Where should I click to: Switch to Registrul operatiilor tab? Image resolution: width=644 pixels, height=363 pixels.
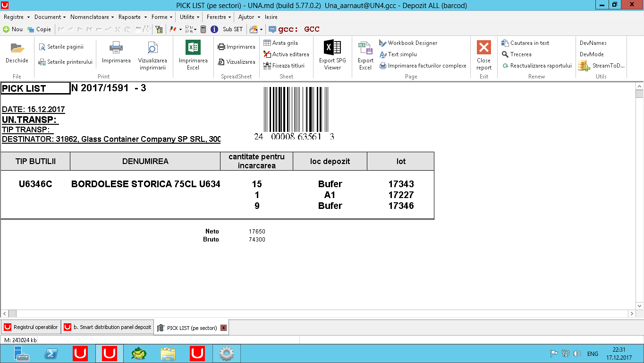click(31, 327)
